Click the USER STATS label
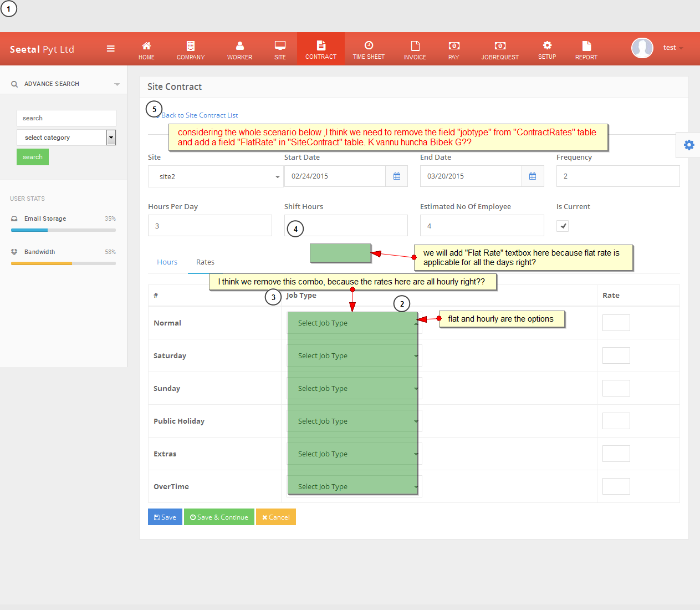 click(27, 199)
